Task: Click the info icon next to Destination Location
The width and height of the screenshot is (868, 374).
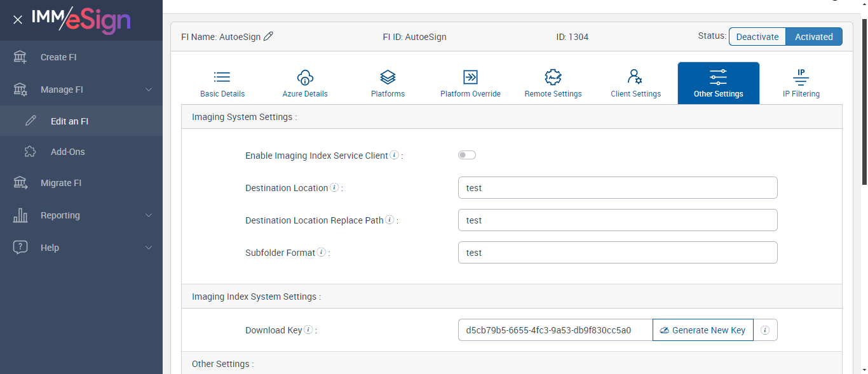Action: 334,188
